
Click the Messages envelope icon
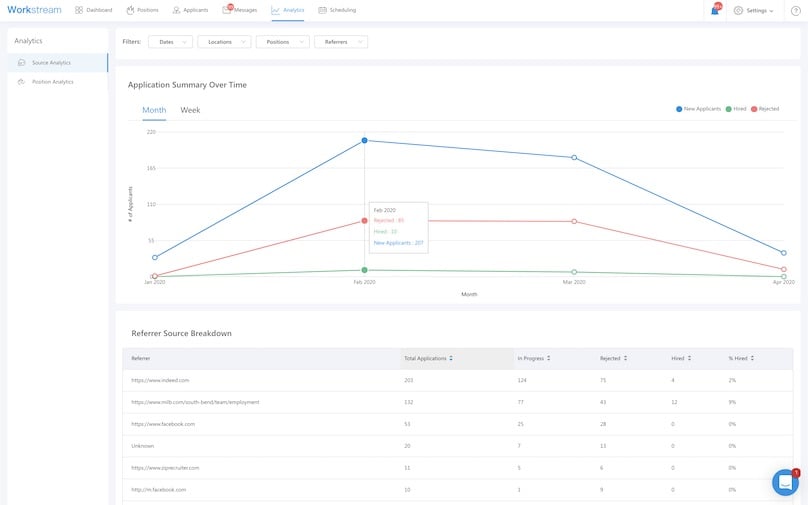coord(227,10)
